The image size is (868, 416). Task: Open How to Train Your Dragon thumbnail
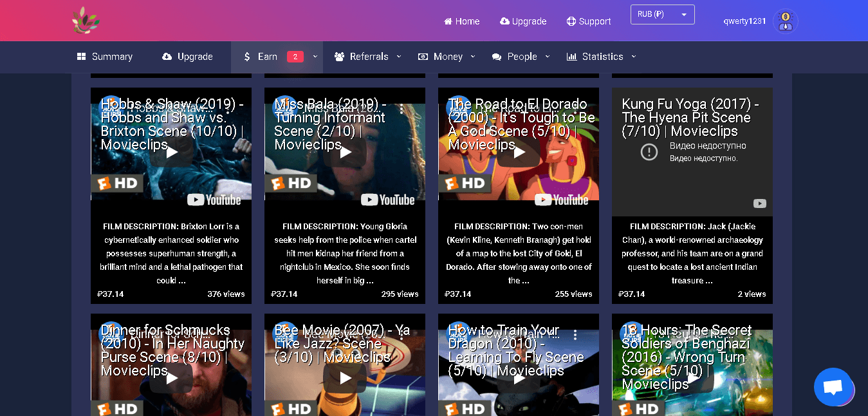coord(519,378)
